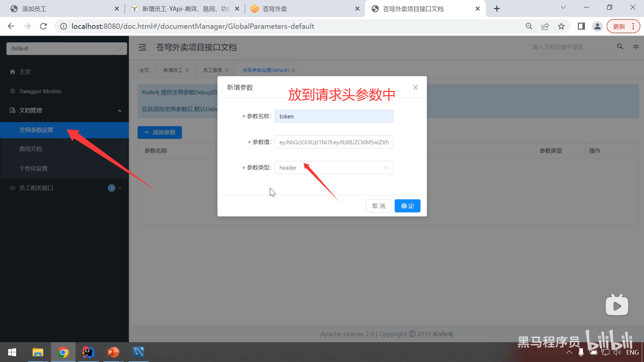Select the Swagger Models sidebar icon
Viewport: 644px width, 362px height.
coord(12,91)
